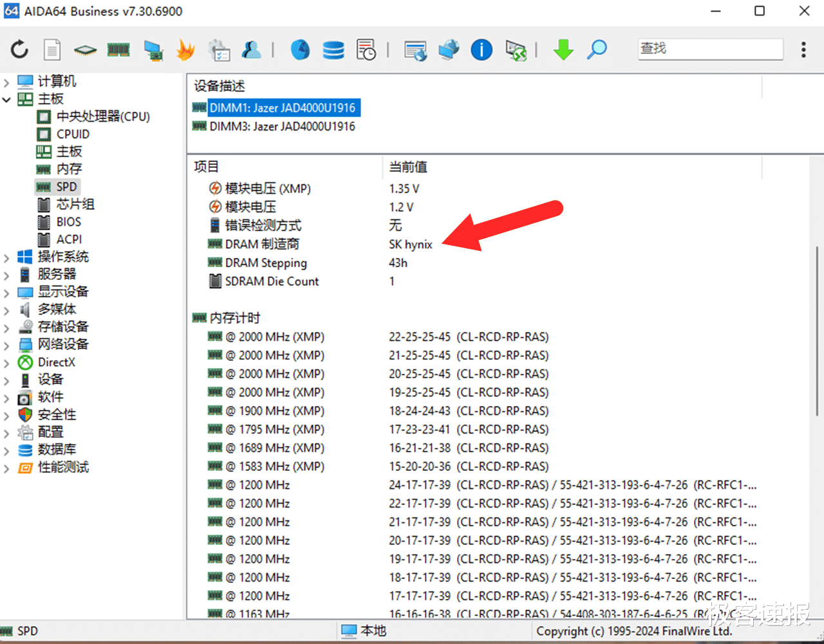Click the 错误检测方式 row

pyautogui.click(x=476, y=225)
